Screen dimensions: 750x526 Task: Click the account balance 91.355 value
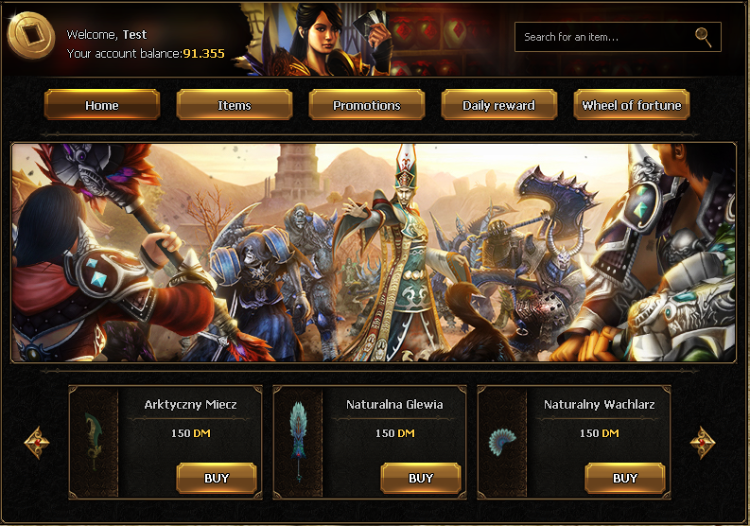click(204, 54)
